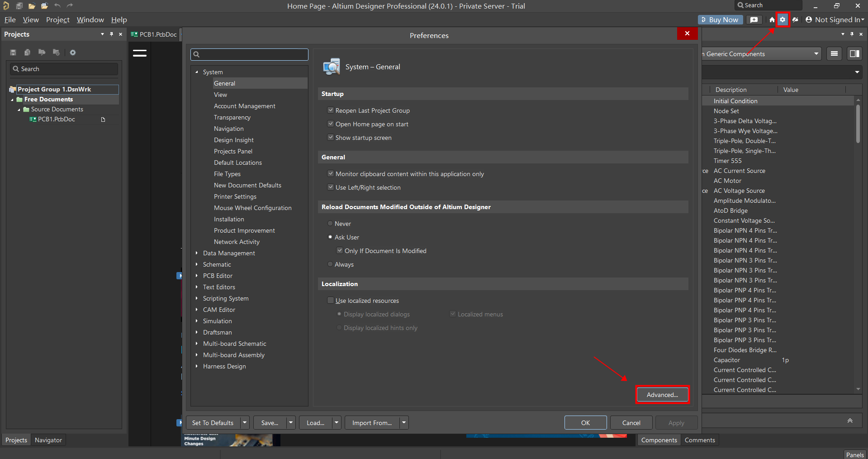This screenshot has width=868, height=459.
Task: Click the Home page icon
Action: (x=772, y=20)
